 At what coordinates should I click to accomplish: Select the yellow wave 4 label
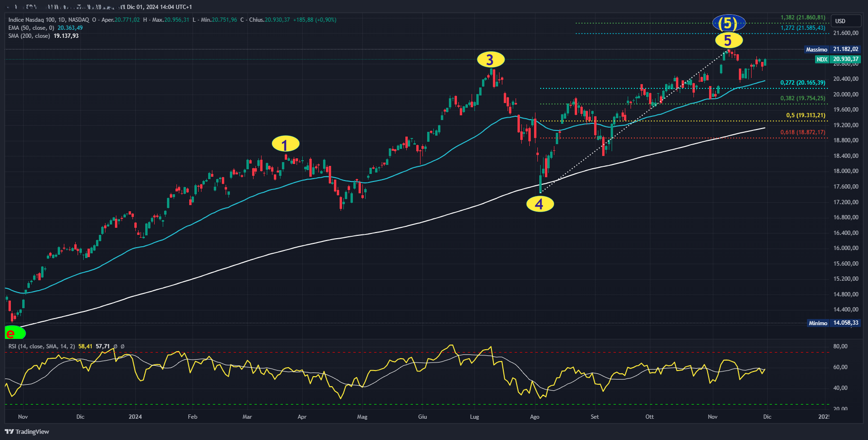click(x=540, y=204)
